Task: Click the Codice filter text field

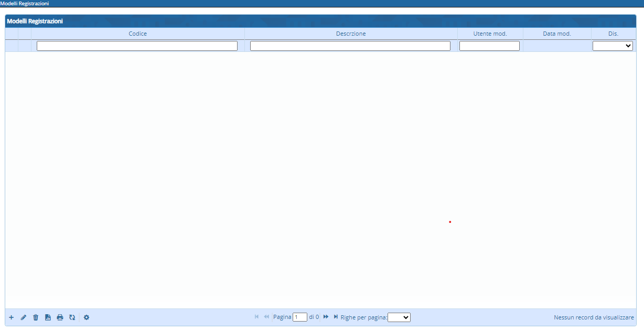Action: tap(137, 46)
